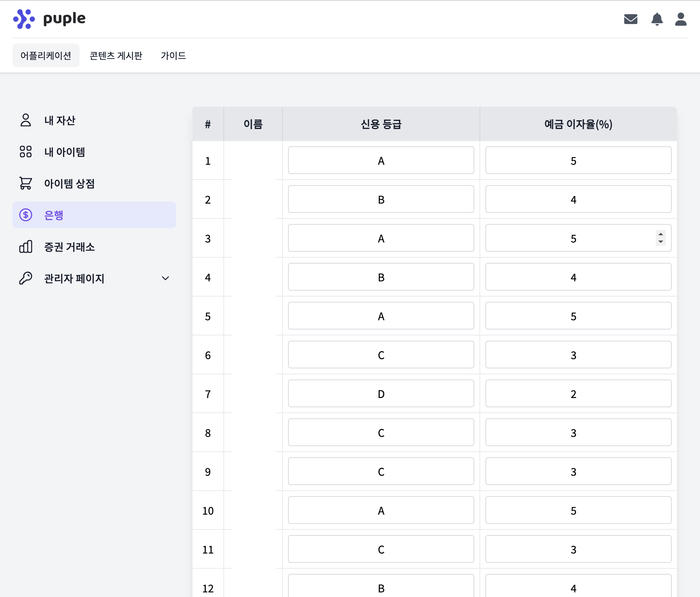The height and width of the screenshot is (597, 700).
Task: Select the 어플리케이션 tab
Action: click(x=46, y=55)
